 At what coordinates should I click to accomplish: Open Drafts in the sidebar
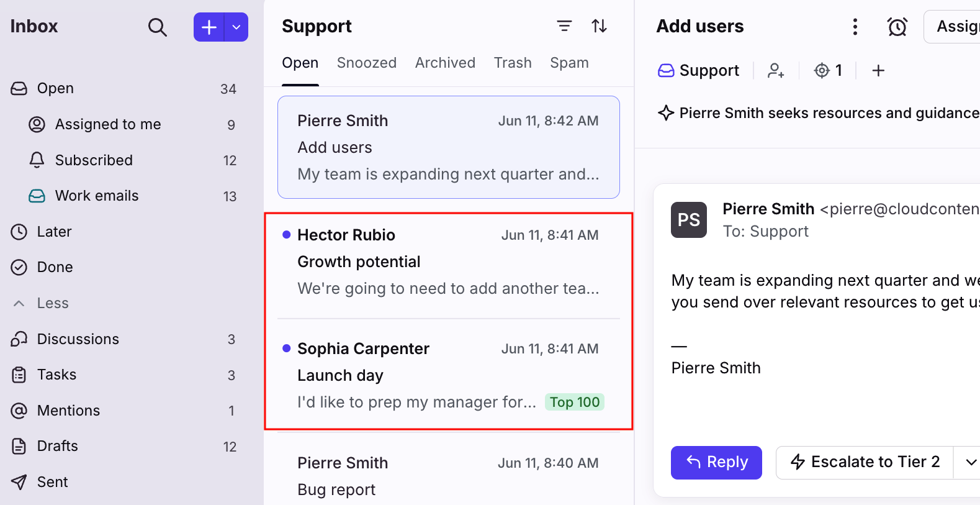point(124,446)
